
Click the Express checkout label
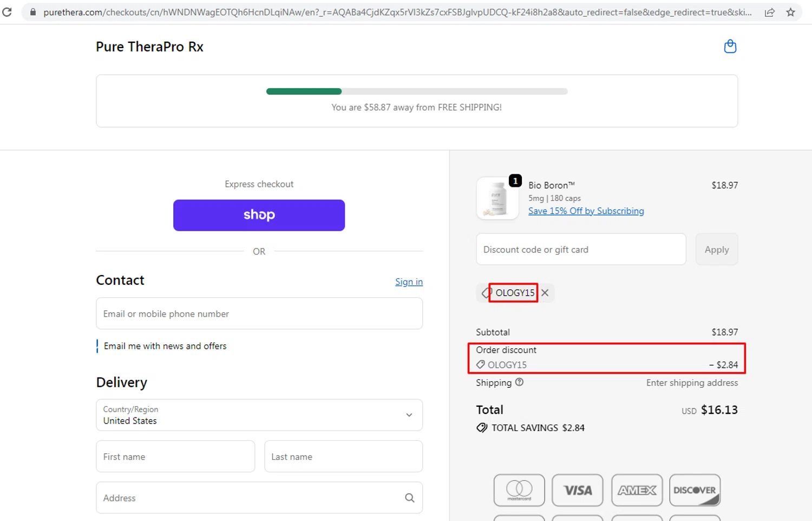tap(259, 184)
